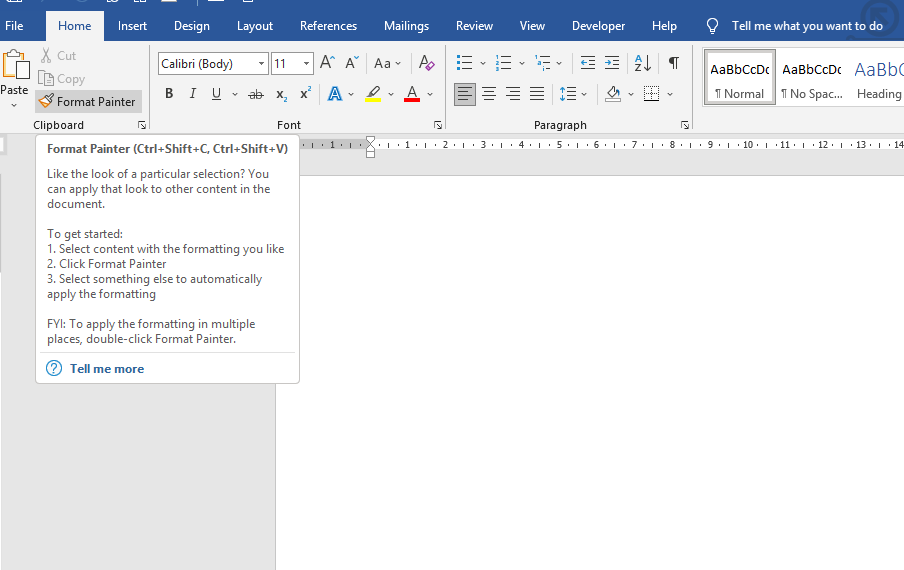Insert a bulleted list
904x570 pixels.
click(464, 63)
